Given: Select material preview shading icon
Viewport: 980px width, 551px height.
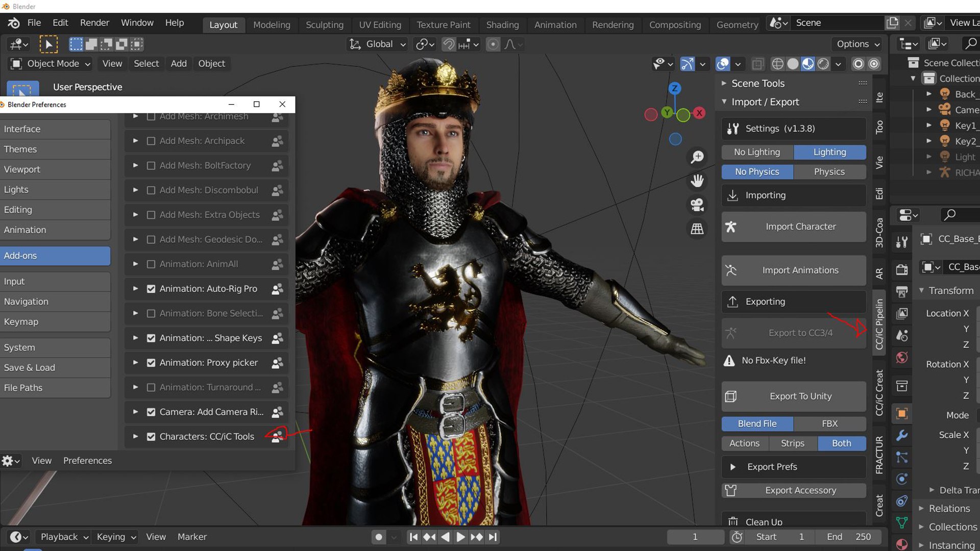Looking at the screenshot, I should (x=808, y=64).
